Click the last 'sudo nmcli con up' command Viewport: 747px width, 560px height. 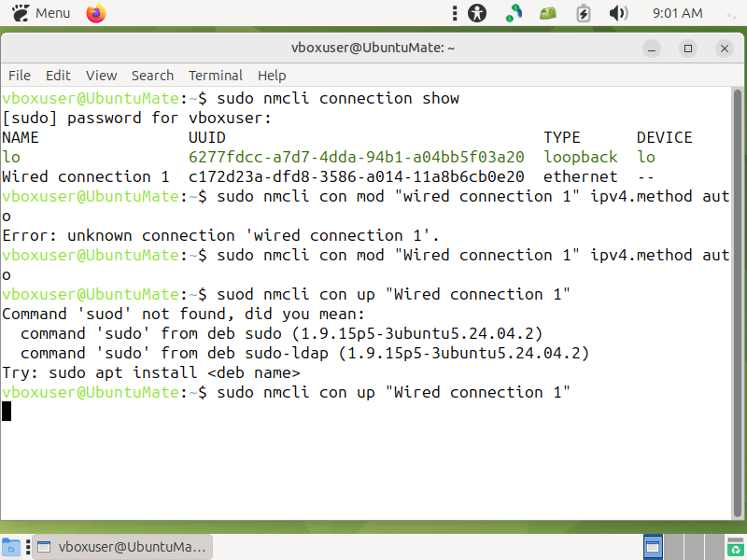coord(393,393)
